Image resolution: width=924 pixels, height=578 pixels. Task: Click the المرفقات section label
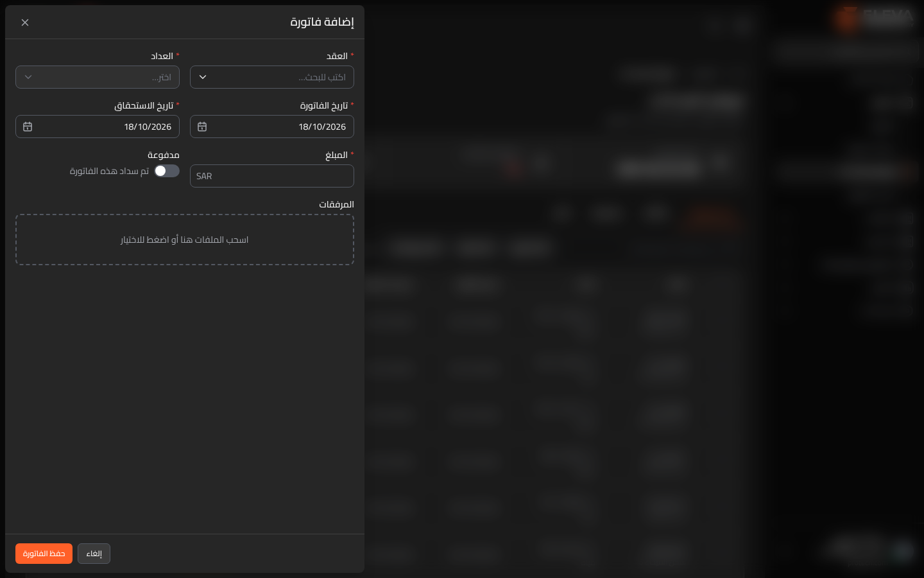pyautogui.click(x=336, y=204)
